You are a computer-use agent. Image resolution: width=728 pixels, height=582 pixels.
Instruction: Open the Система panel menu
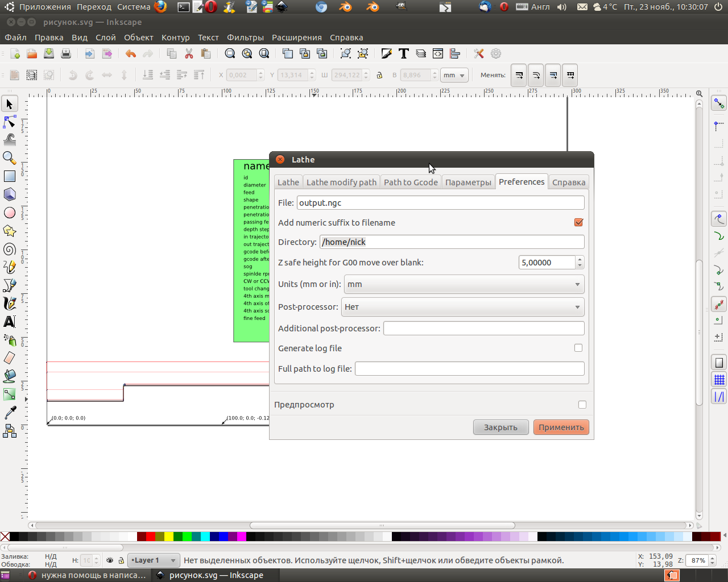[x=134, y=7]
